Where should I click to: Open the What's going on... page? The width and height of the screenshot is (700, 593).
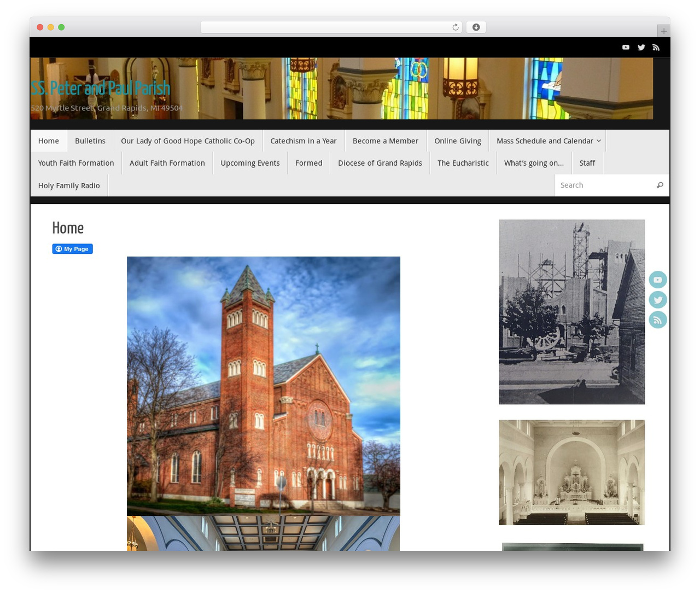tap(534, 163)
